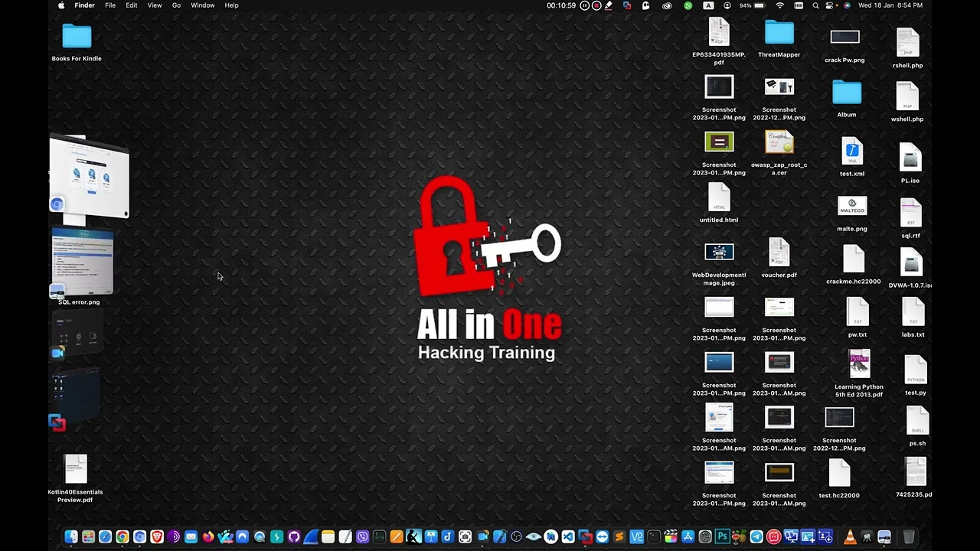Select the rshell.php file
This screenshot has width=980, height=551.
(x=907, y=48)
